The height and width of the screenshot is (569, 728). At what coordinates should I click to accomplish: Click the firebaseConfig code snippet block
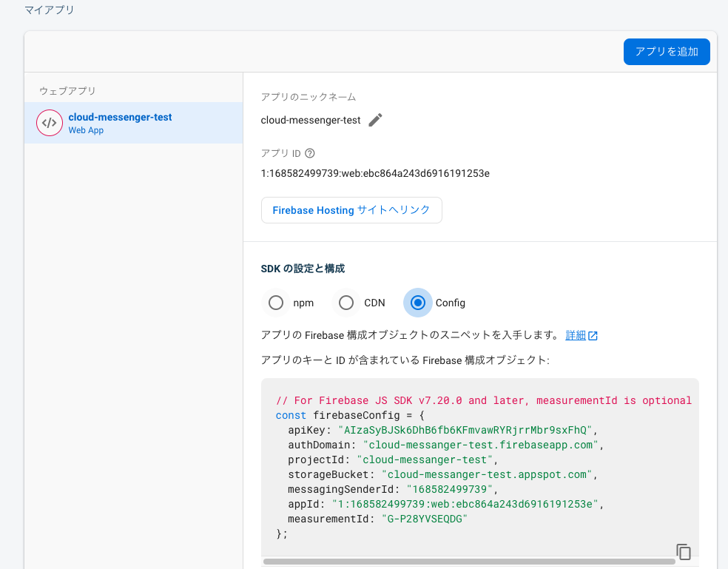(479, 466)
